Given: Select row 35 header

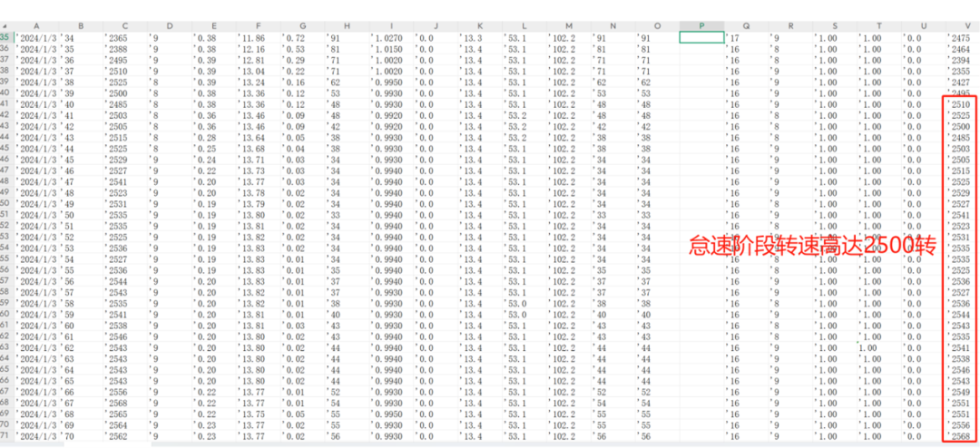Looking at the screenshot, I should coord(5,37).
